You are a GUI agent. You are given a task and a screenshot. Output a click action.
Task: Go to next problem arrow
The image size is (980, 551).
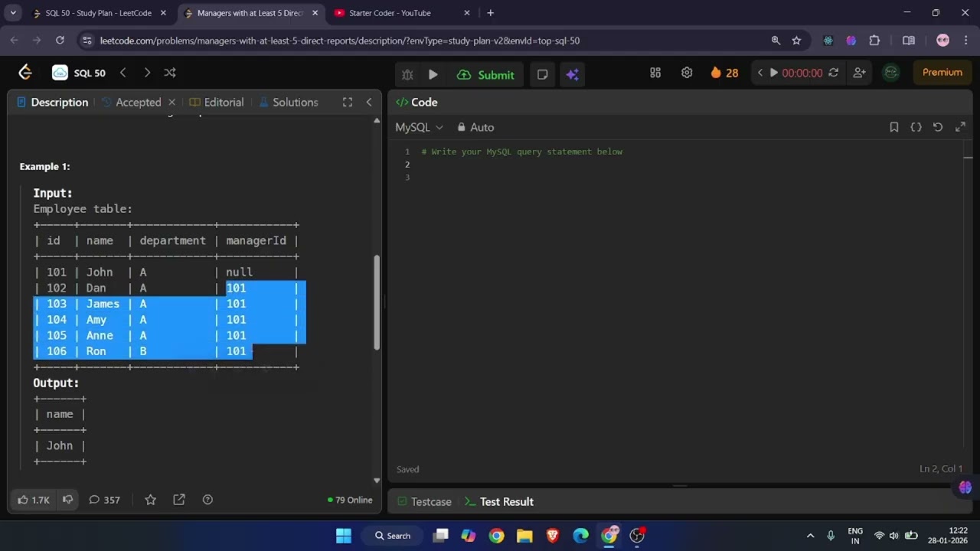click(x=147, y=73)
